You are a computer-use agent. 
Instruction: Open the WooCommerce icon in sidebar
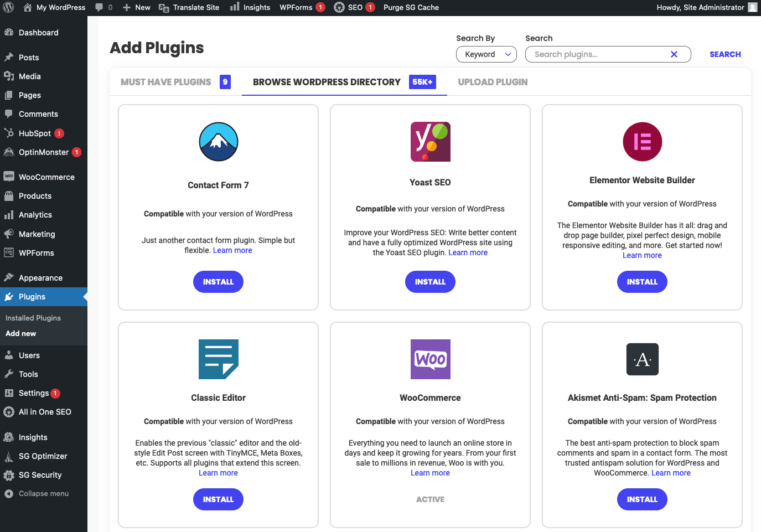9,177
